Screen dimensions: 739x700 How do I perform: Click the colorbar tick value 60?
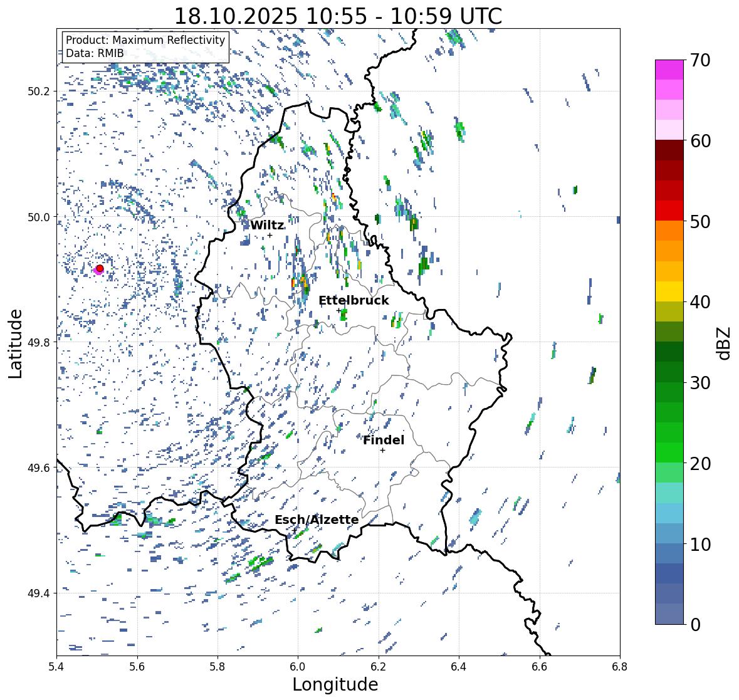(x=700, y=141)
